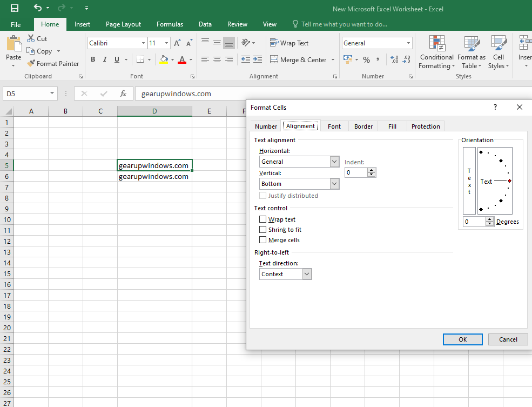Open the ribbon number format dropdown
This screenshot has width=532, height=407.
coord(408,43)
